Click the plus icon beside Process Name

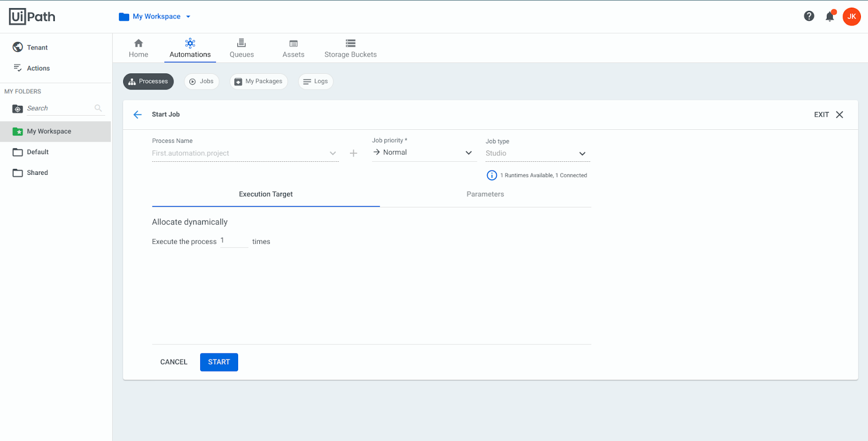(x=353, y=153)
